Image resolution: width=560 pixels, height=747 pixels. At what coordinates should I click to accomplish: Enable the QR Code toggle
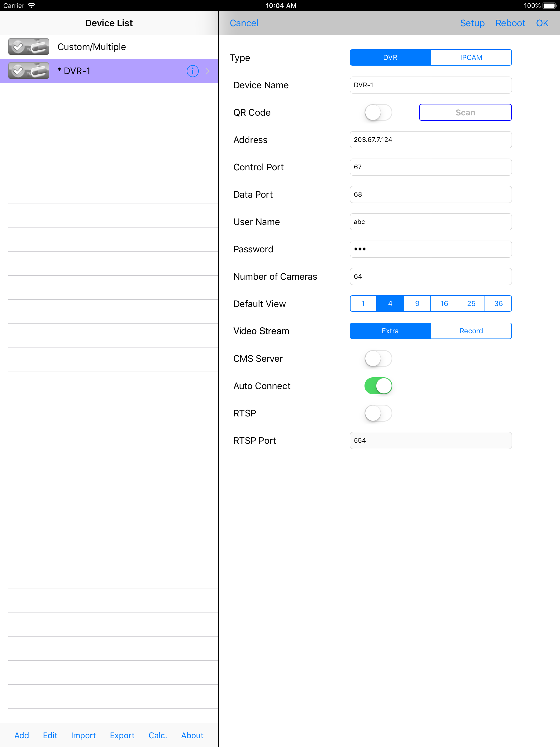(x=378, y=112)
